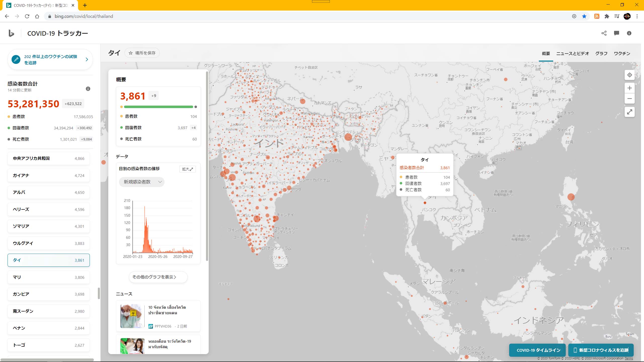Expand the vaccine trial tracker card
The image size is (644, 362).
(x=87, y=60)
